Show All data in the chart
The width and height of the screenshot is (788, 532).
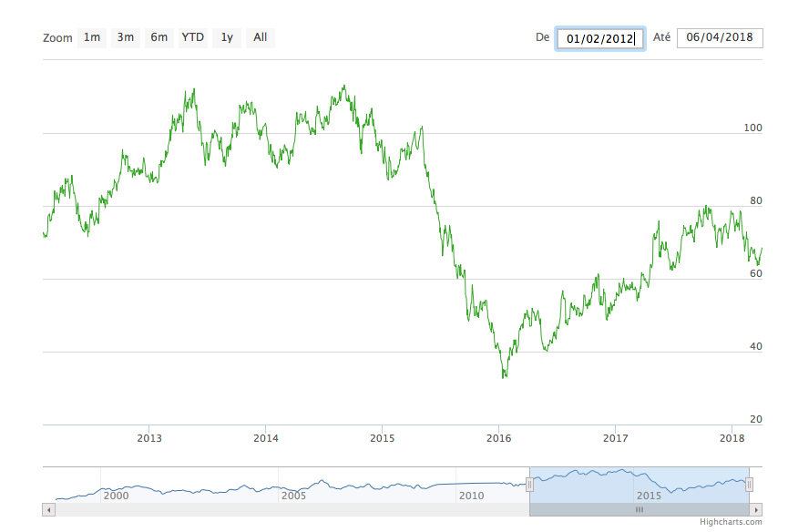pyautogui.click(x=261, y=37)
